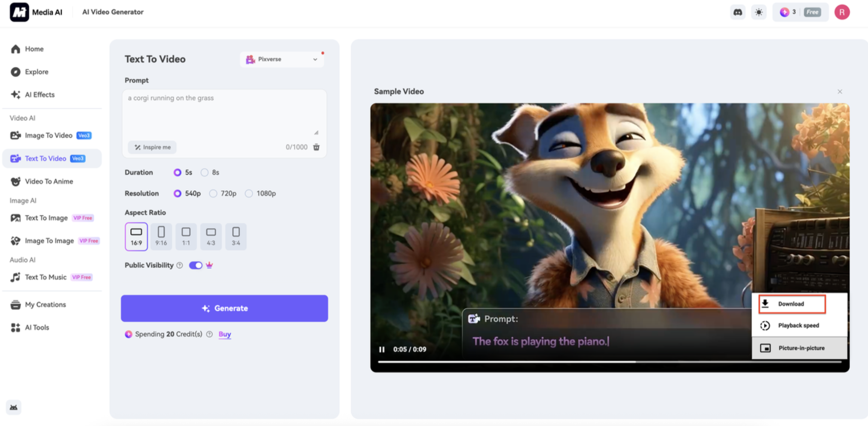Screen dimensions: 868x426
Task: Open Playback speed submenu
Action: click(798, 325)
